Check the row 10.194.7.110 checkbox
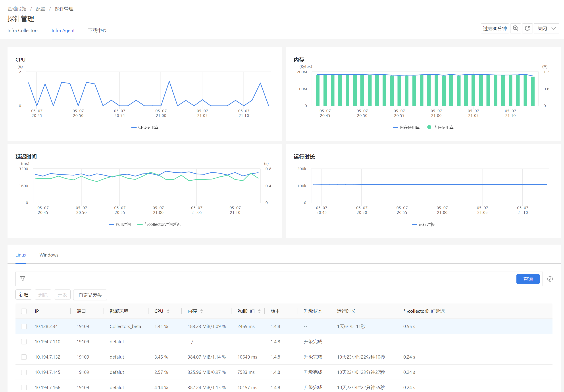This screenshot has height=392, width=564. pyautogui.click(x=24, y=342)
